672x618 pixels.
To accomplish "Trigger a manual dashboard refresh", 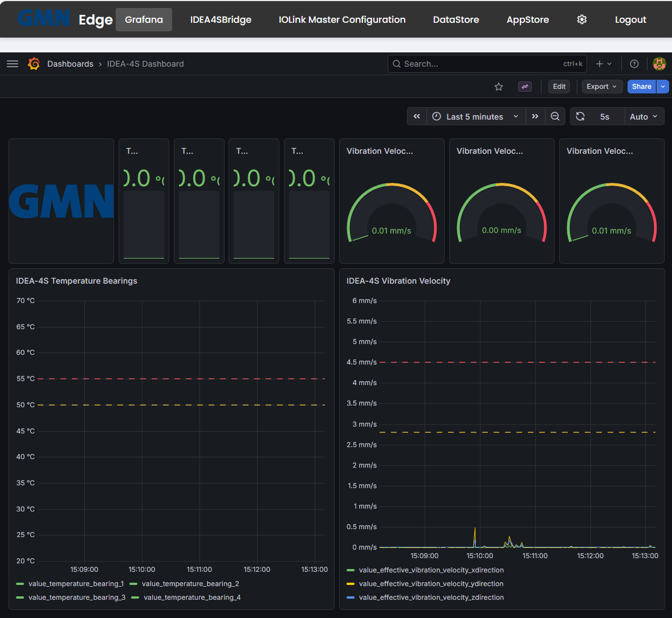I will click(580, 116).
